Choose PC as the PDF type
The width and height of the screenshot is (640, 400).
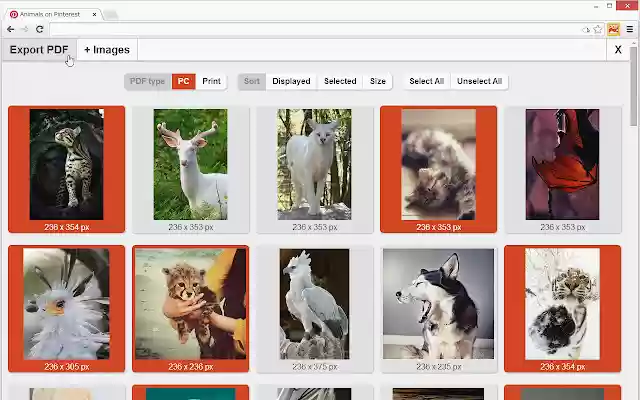(183, 81)
